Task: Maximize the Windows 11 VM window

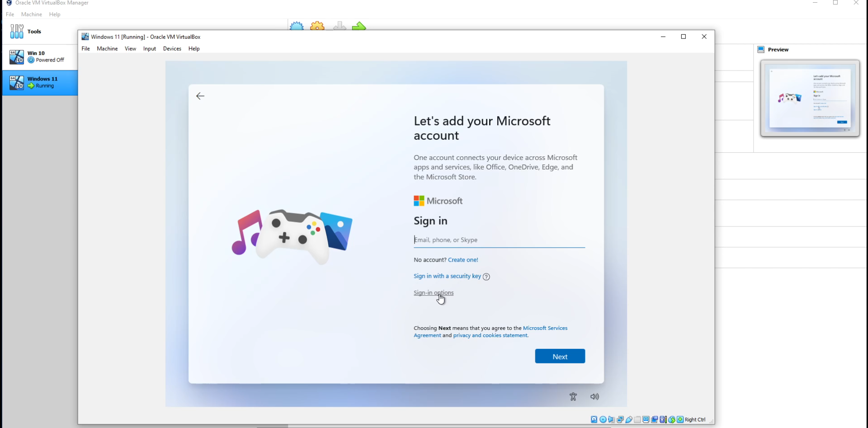Action: [x=684, y=37]
